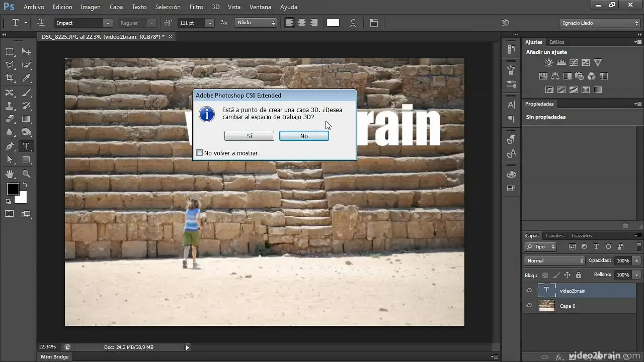Switch to the Trazados tab
The height and width of the screenshot is (362, 644).
(x=581, y=236)
